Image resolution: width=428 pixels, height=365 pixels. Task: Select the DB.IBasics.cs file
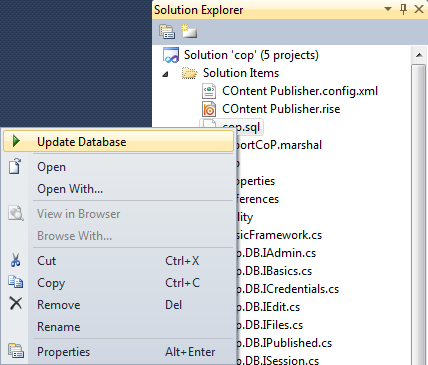pos(274,271)
